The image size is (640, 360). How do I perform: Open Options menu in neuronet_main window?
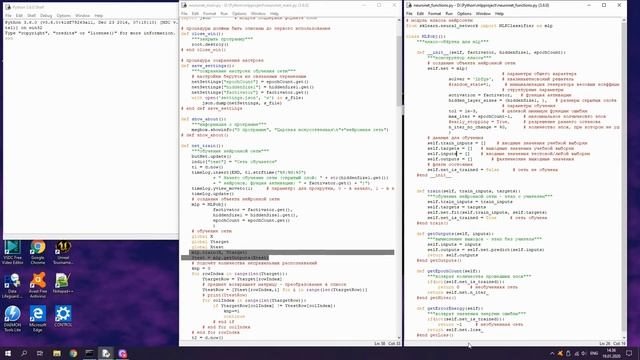click(x=239, y=13)
